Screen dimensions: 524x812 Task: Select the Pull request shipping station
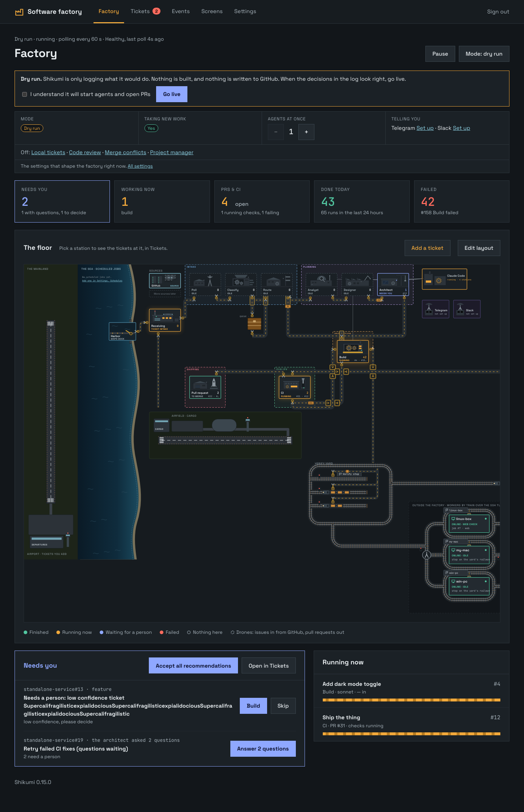(205, 387)
